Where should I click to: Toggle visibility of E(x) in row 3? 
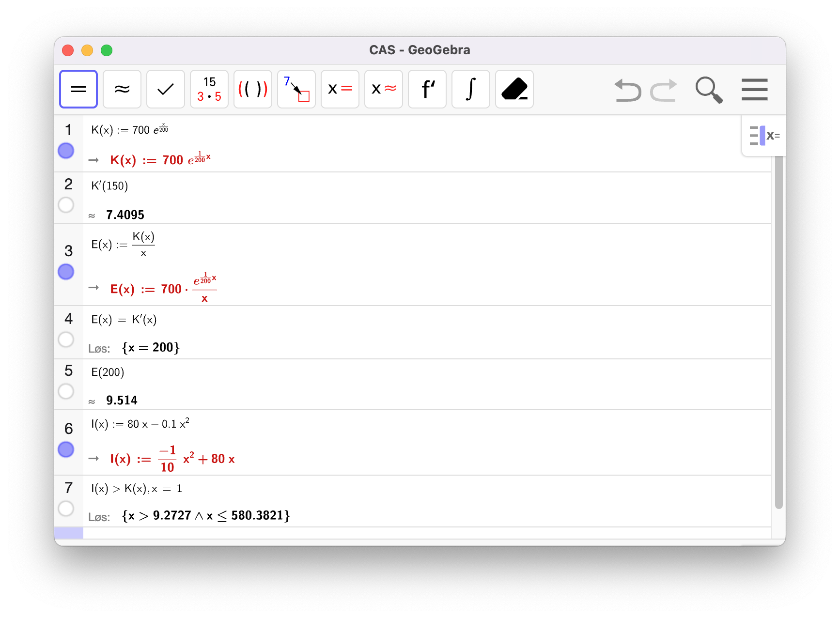[66, 272]
